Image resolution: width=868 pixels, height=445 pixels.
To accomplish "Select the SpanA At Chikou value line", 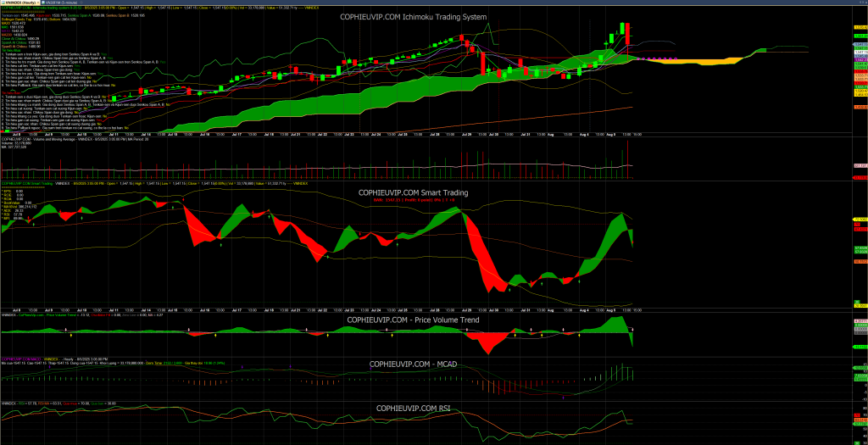I will coord(21,42).
